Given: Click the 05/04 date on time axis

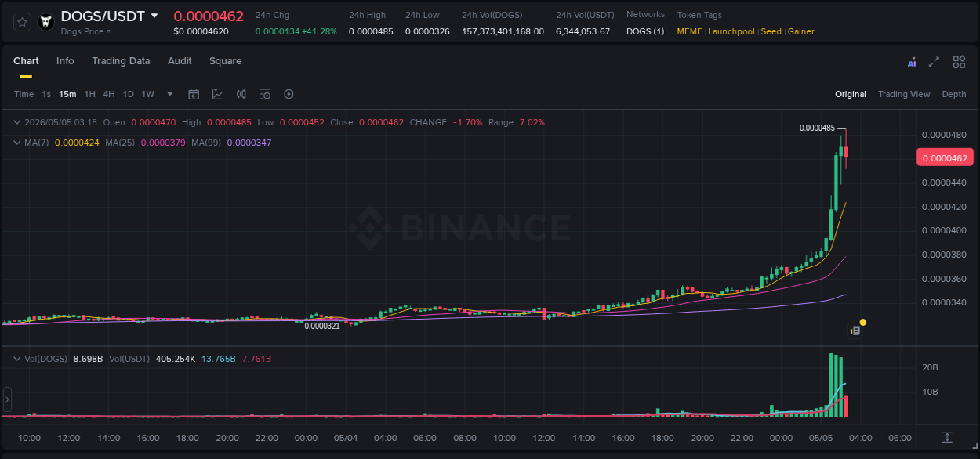Looking at the screenshot, I should pyautogui.click(x=346, y=438).
